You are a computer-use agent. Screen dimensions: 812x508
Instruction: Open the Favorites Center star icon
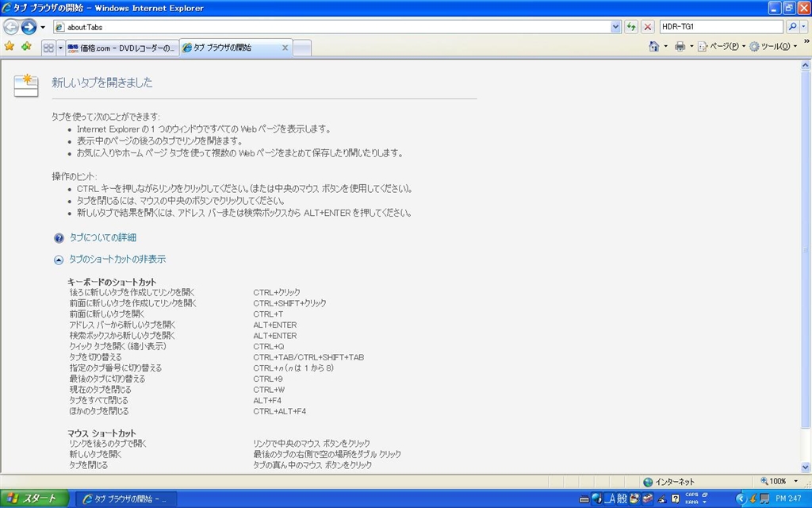pos(10,47)
